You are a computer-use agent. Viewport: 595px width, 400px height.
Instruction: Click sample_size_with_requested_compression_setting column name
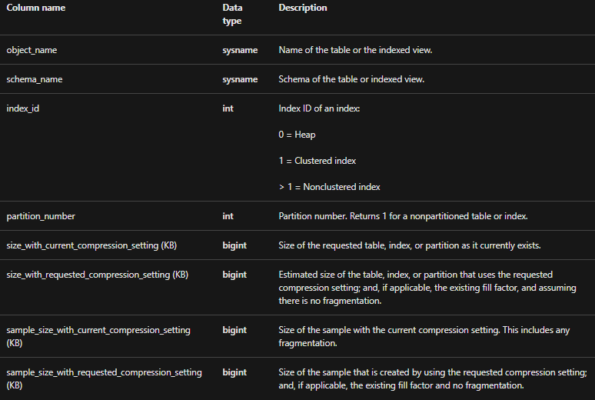[x=104, y=379]
